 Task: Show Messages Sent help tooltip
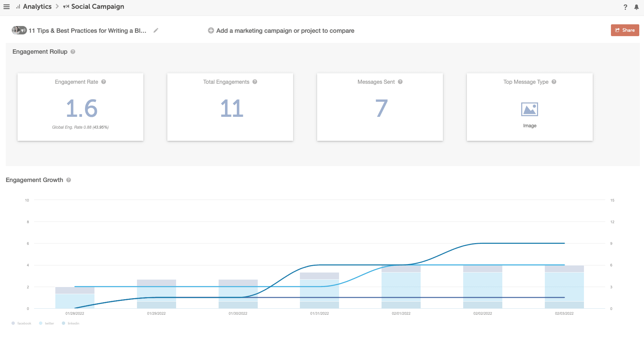coord(400,82)
